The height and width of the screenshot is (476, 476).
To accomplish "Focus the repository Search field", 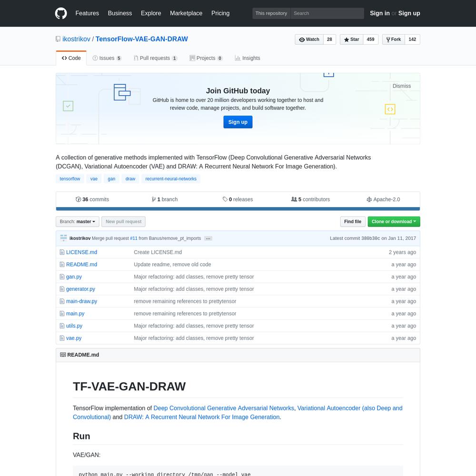I will pos(327,13).
